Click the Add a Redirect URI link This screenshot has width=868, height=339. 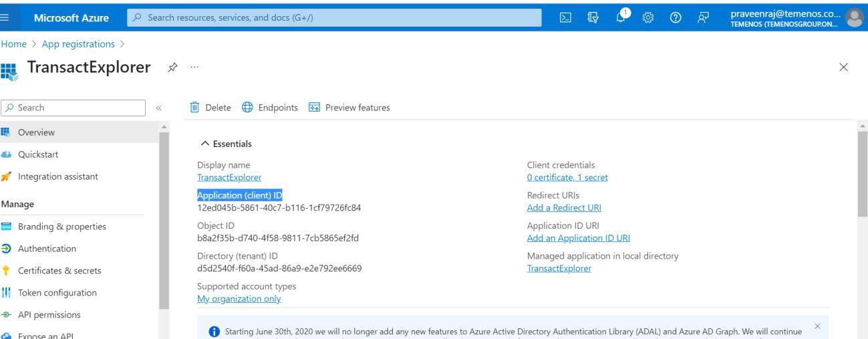click(564, 208)
